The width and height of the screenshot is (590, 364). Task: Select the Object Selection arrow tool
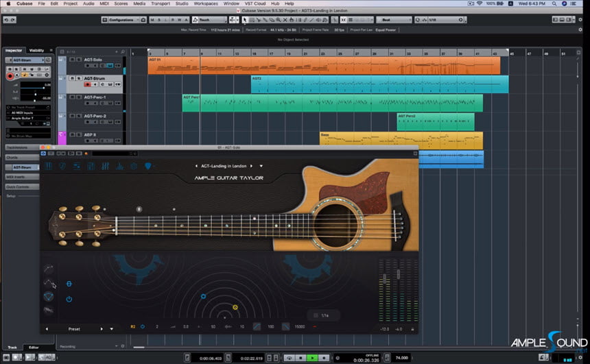tap(245, 20)
